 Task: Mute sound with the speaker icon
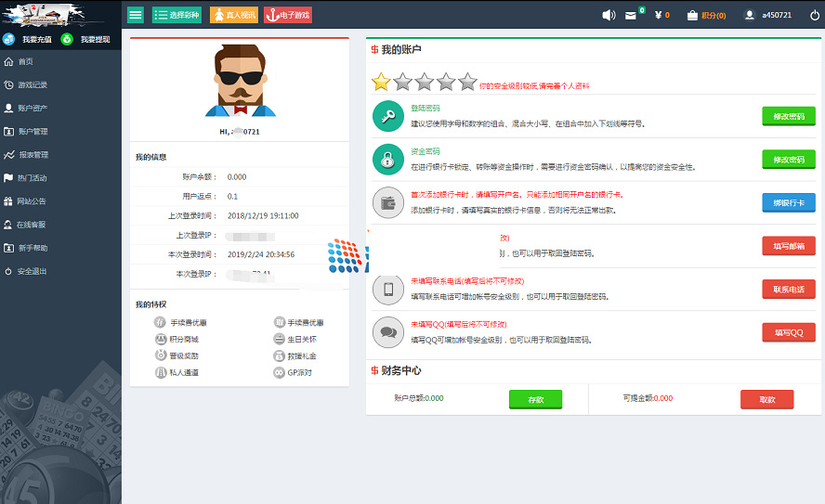point(609,15)
